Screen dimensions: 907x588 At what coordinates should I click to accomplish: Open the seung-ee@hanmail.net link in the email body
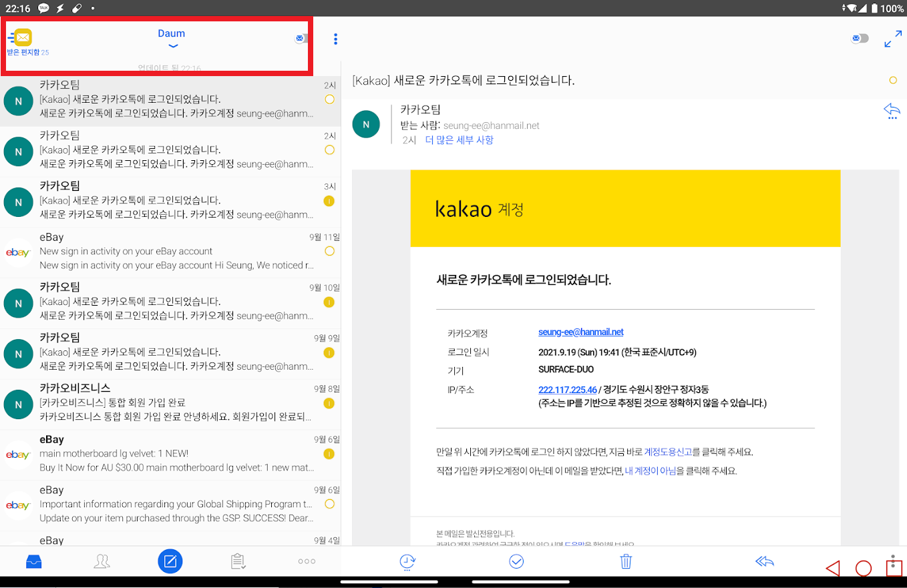pos(580,332)
